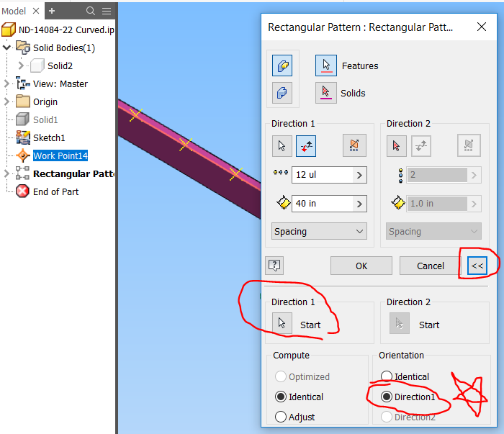Click the Sketch1 icon in browser

[23, 137]
